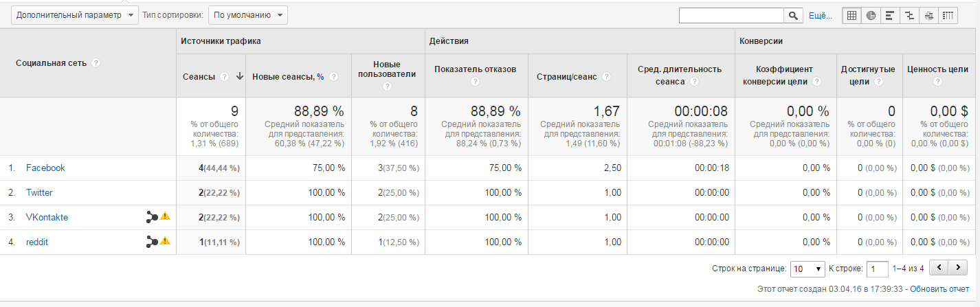This screenshot has height=307, width=980.
Task: Switch to the pivot table view
Action: 948,16
